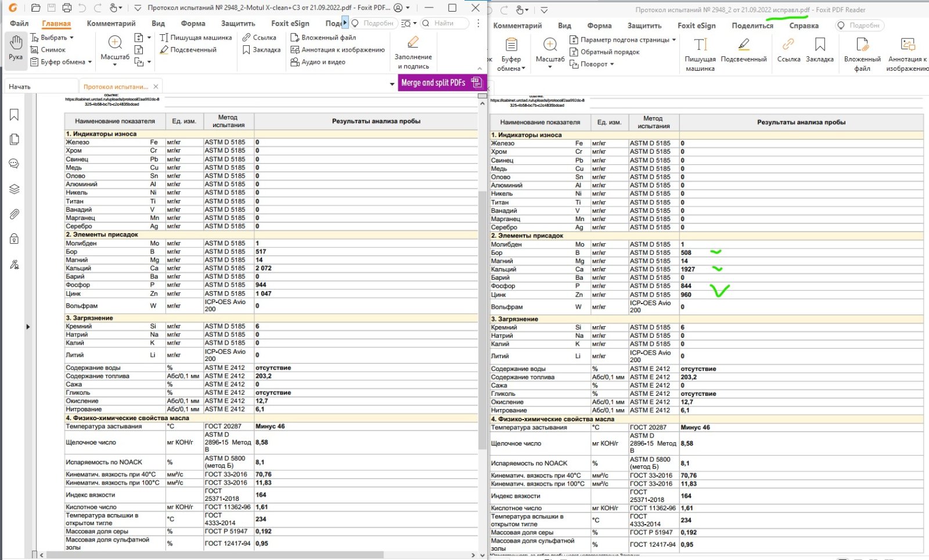This screenshot has width=929, height=560.
Task: Click Ссылка link tool in right window
Action: pyautogui.click(x=788, y=50)
